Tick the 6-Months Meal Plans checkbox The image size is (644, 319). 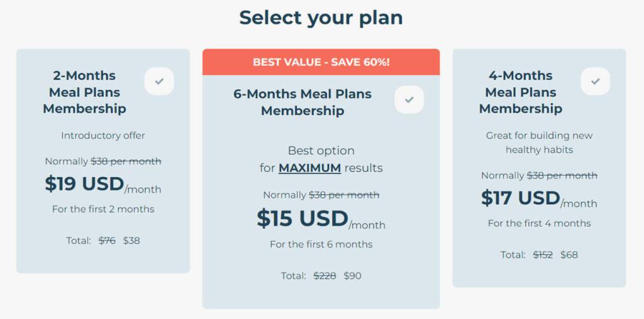[409, 100]
